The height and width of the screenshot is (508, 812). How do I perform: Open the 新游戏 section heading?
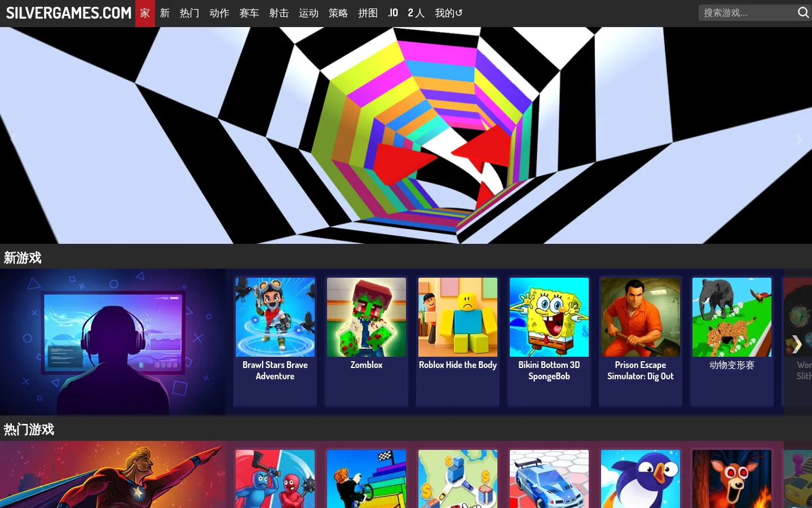(x=23, y=258)
